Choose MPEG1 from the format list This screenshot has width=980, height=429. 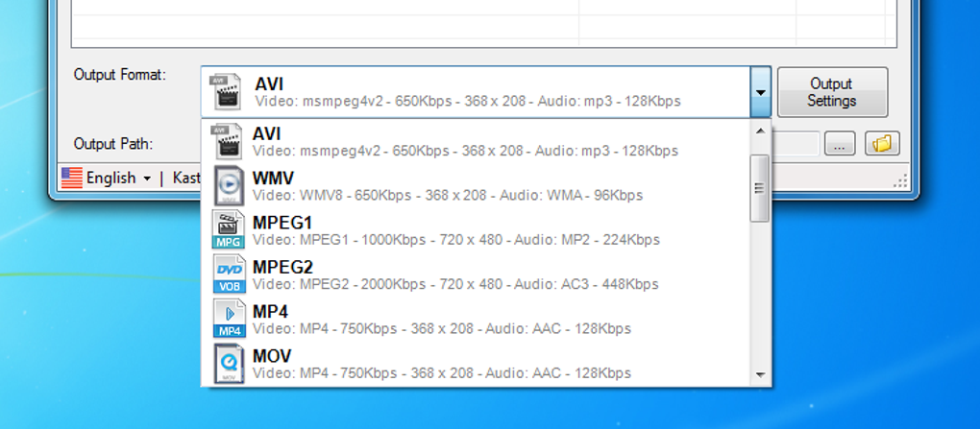point(476,230)
